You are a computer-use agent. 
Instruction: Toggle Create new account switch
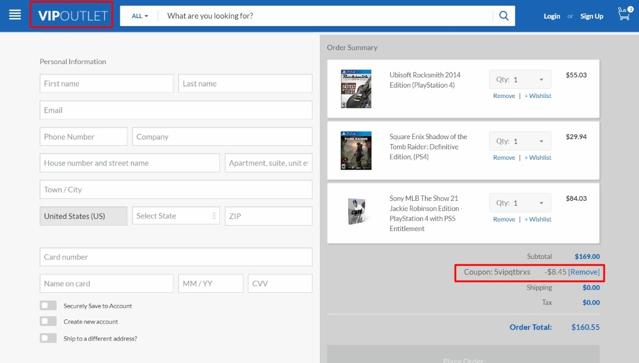pyautogui.click(x=48, y=321)
